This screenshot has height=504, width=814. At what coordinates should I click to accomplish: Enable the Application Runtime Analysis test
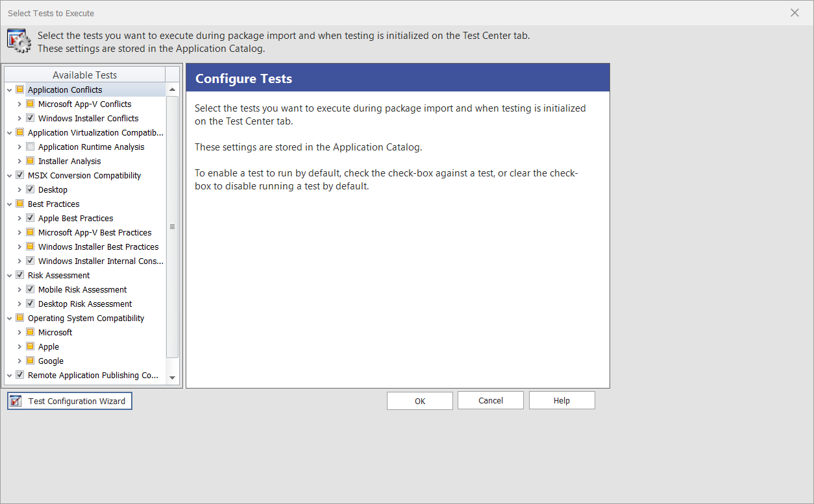pos(31,147)
